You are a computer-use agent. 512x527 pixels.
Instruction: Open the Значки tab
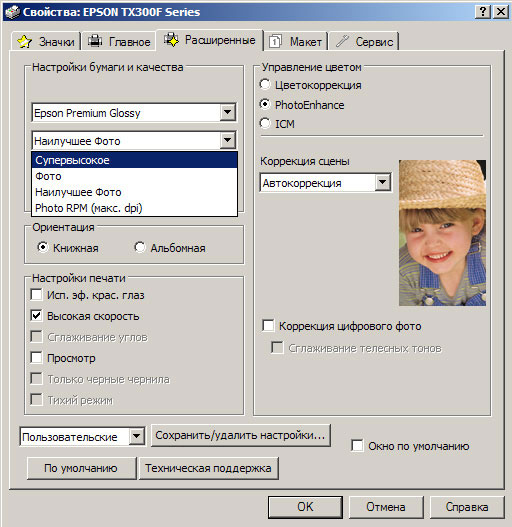[x=46, y=41]
